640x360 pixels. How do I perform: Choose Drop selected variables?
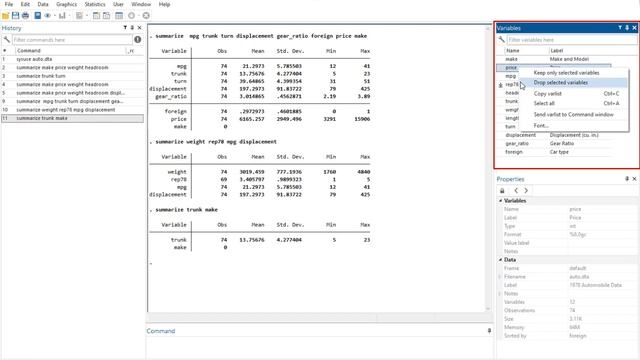pyautogui.click(x=573, y=82)
